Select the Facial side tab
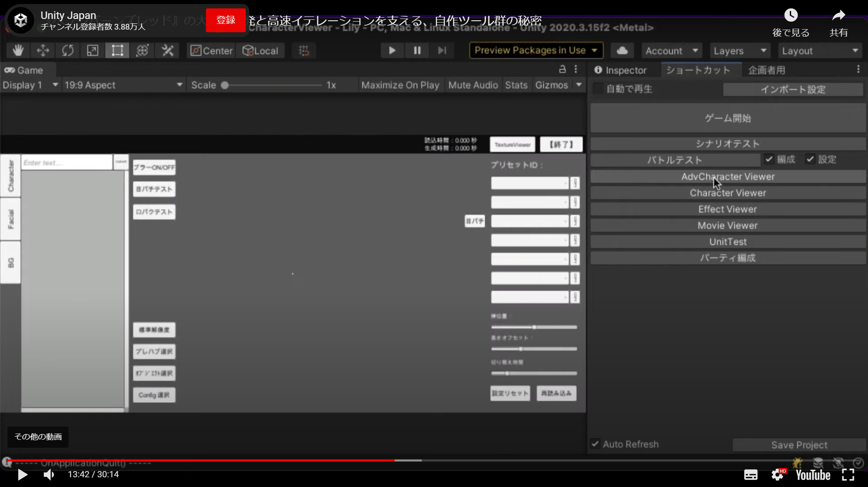 coord(11,219)
